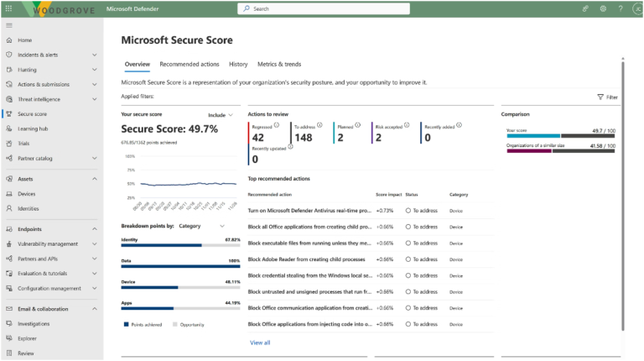Switch to the Recommended actions tab
The image size is (644, 361).
coord(190,64)
